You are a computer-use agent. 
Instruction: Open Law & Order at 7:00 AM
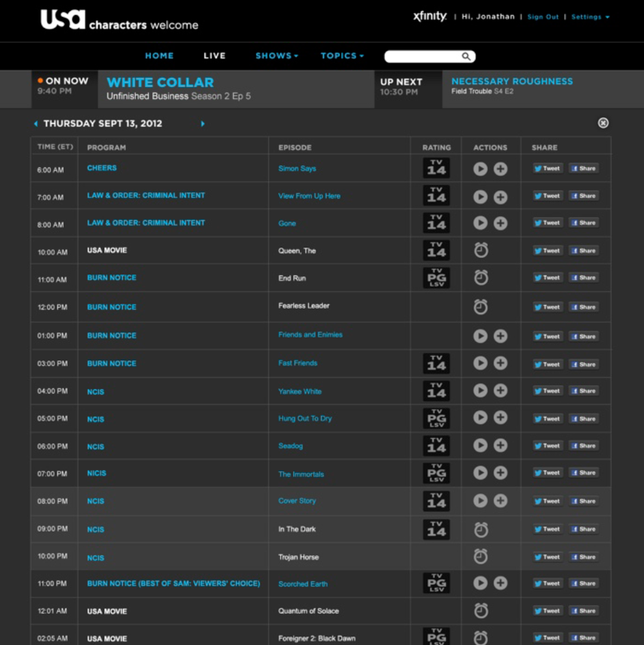[x=146, y=195]
